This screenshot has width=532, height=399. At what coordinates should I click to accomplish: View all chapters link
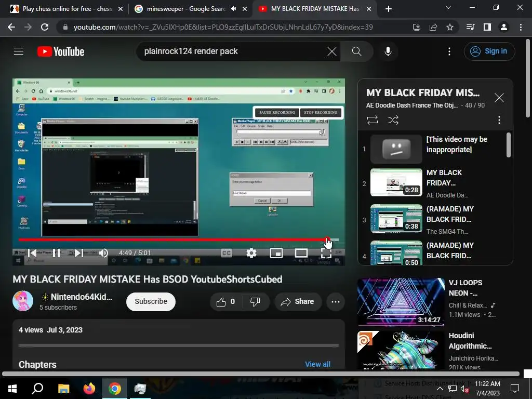click(x=317, y=364)
